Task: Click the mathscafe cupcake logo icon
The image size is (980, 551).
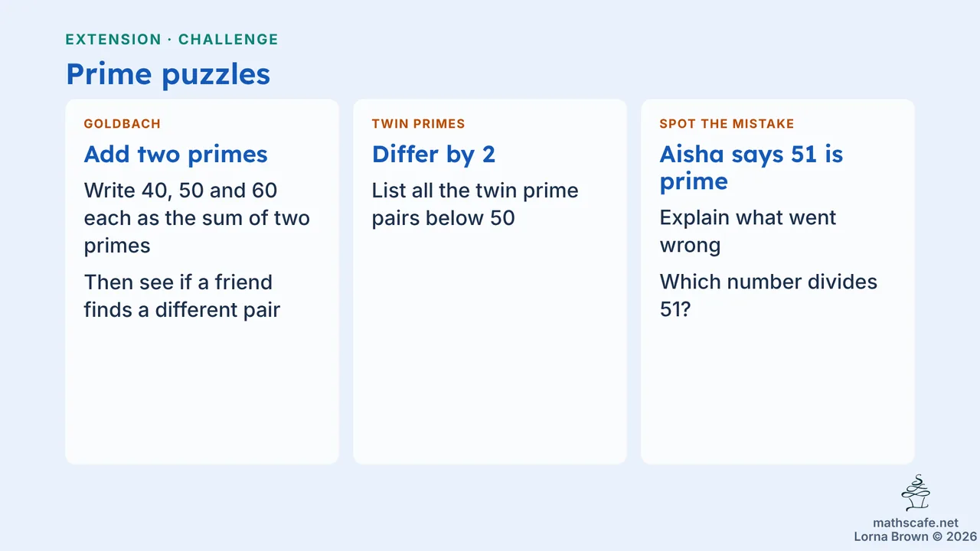Action: click(916, 493)
